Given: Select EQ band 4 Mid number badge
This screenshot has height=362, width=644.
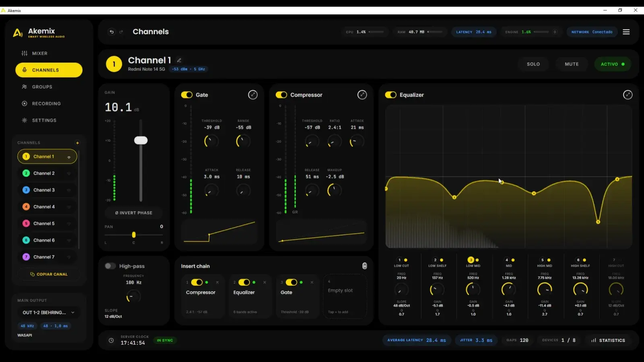Looking at the screenshot, I should (x=507, y=260).
